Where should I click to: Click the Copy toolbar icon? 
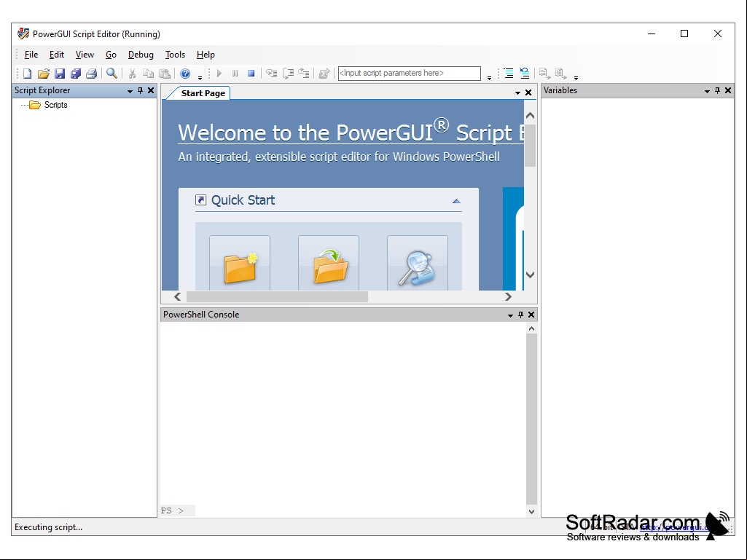pos(148,74)
